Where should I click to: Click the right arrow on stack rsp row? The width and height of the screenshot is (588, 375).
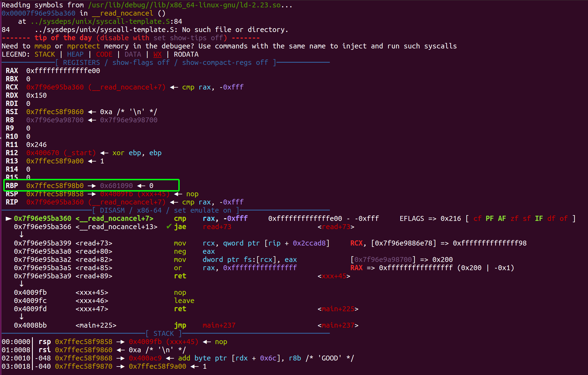point(120,342)
